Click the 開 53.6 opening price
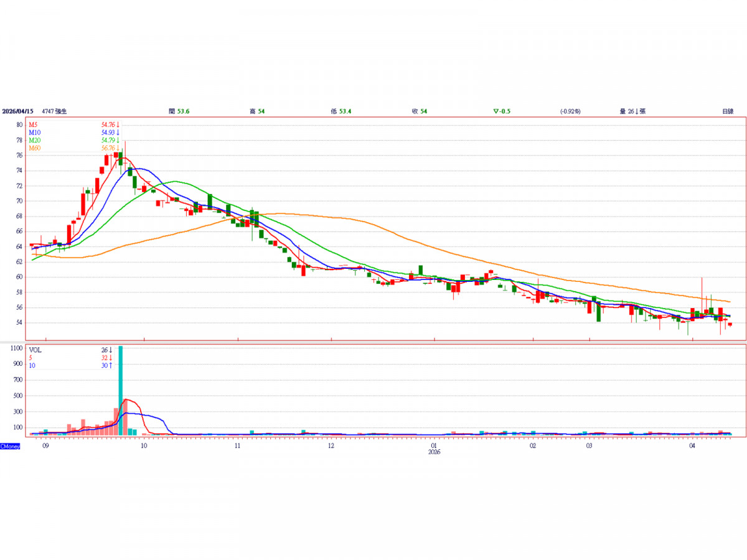This screenshot has width=747, height=560. point(179,111)
